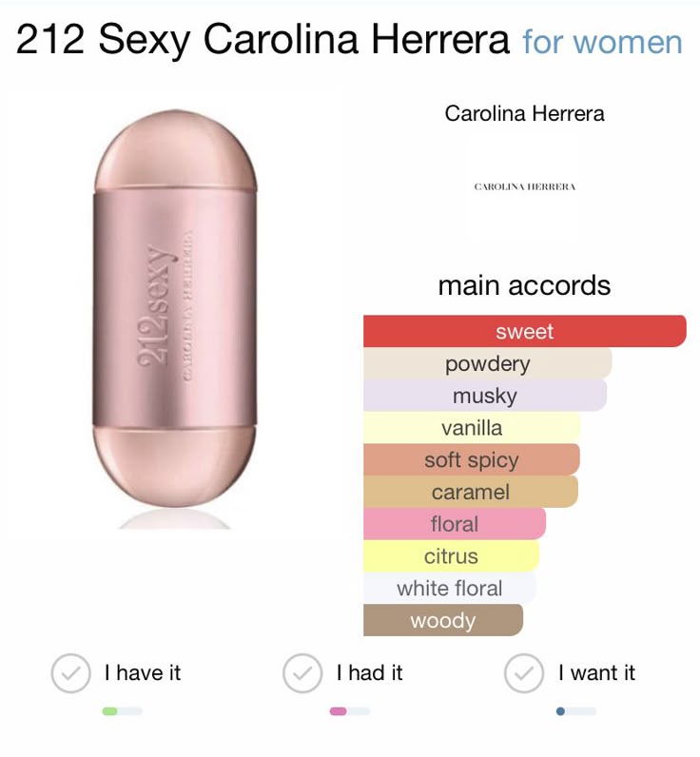Click the yellow 'vanilla' accord bar

pos(472,428)
